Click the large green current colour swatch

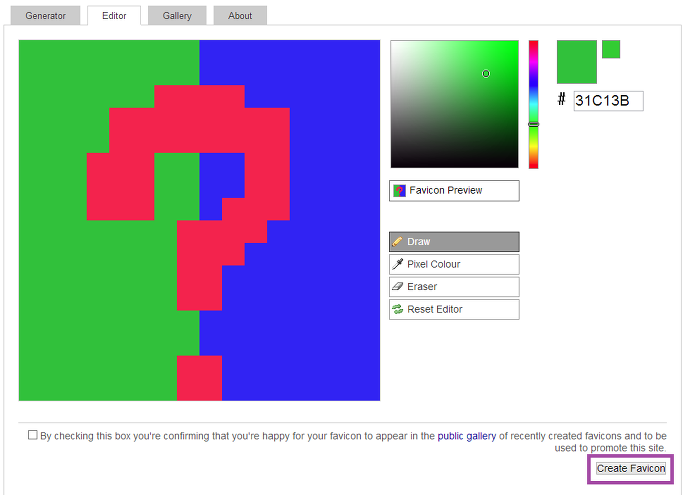click(577, 62)
